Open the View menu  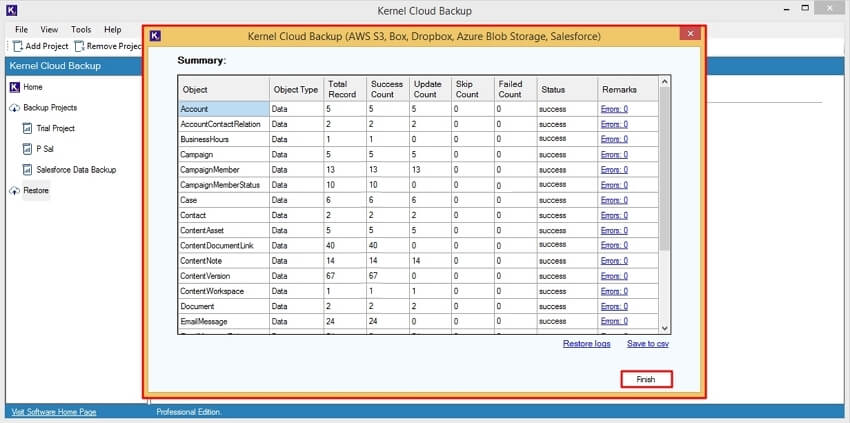coord(49,29)
